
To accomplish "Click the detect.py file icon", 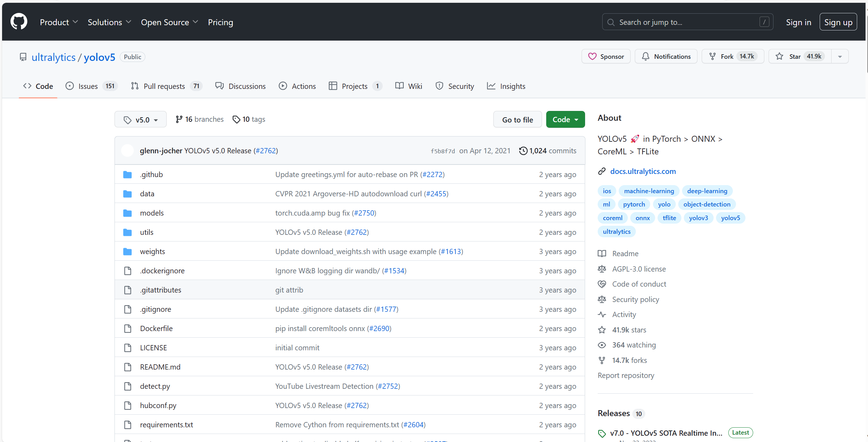I will coord(128,386).
